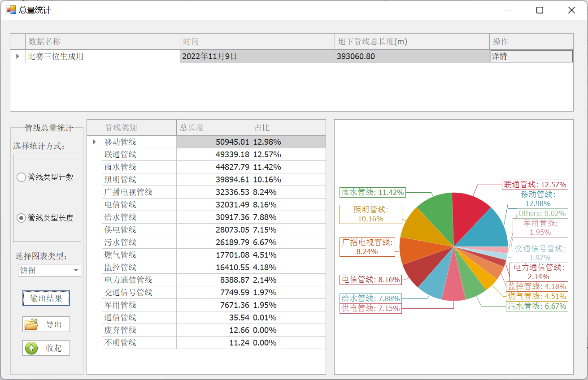Click the 管线类别 column header
The image size is (588, 380).
[139, 128]
